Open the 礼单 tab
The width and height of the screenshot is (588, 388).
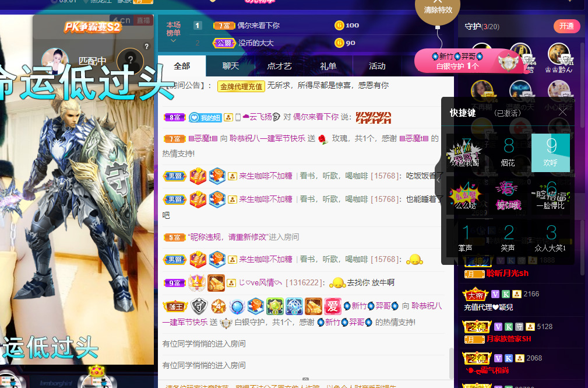(328, 66)
